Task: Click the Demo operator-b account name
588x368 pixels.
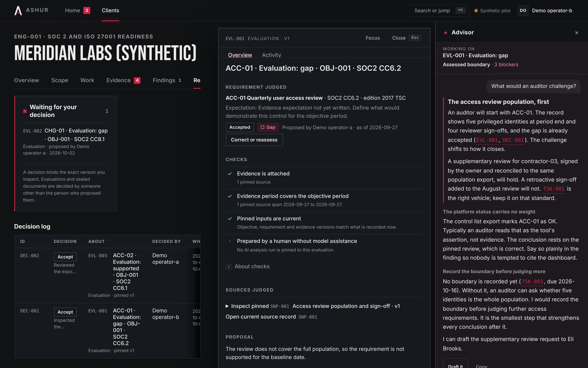Action: click(552, 10)
